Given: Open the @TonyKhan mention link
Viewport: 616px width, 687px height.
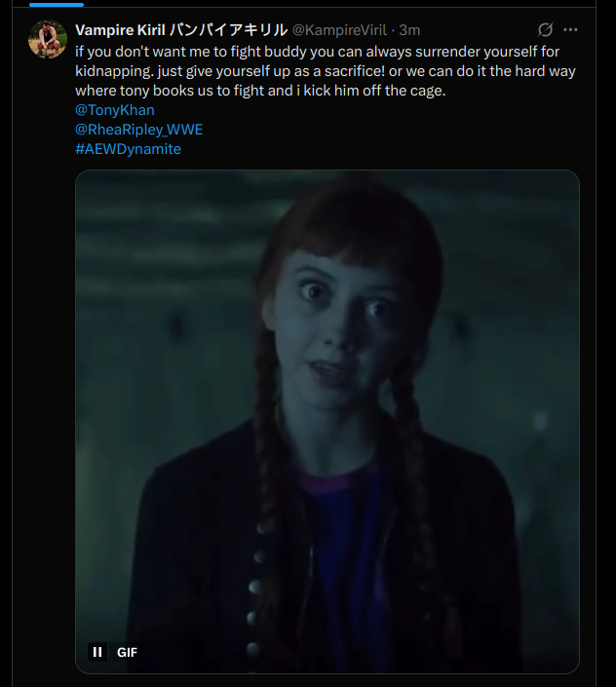Looking at the screenshot, I should [114, 110].
